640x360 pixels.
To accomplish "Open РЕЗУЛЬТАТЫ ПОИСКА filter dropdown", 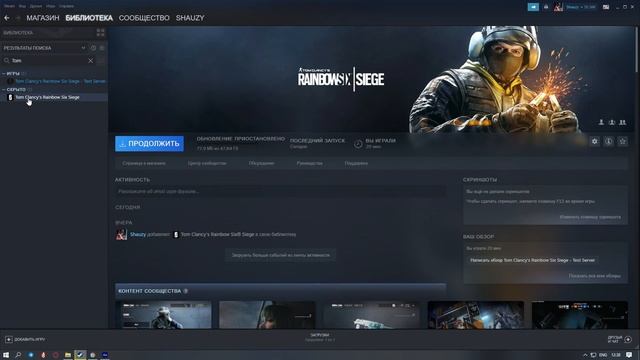I will [x=83, y=48].
